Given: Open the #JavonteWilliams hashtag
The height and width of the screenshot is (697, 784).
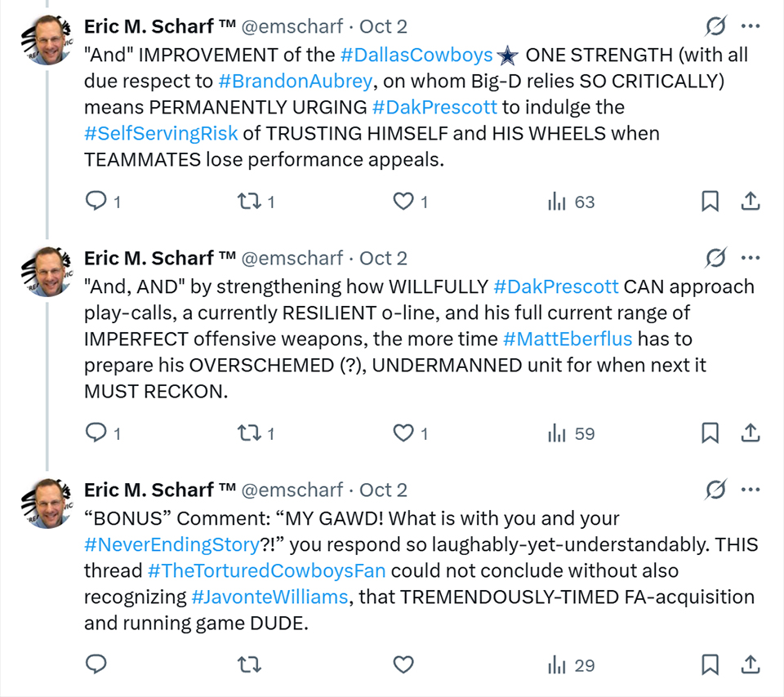Looking at the screenshot, I should [x=269, y=597].
